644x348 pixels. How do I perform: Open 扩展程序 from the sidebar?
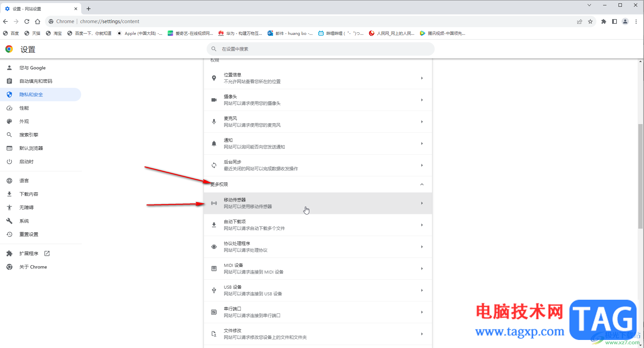[41, 253]
